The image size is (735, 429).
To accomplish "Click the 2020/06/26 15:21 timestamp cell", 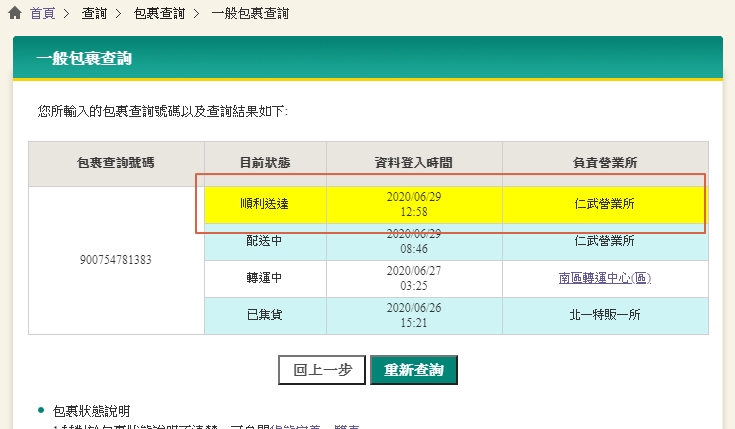I will point(413,315).
